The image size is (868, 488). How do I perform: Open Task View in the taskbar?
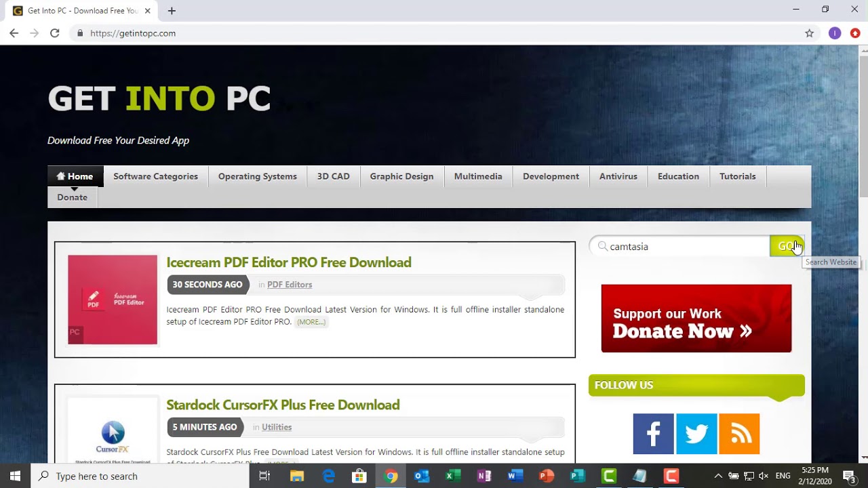coord(264,476)
